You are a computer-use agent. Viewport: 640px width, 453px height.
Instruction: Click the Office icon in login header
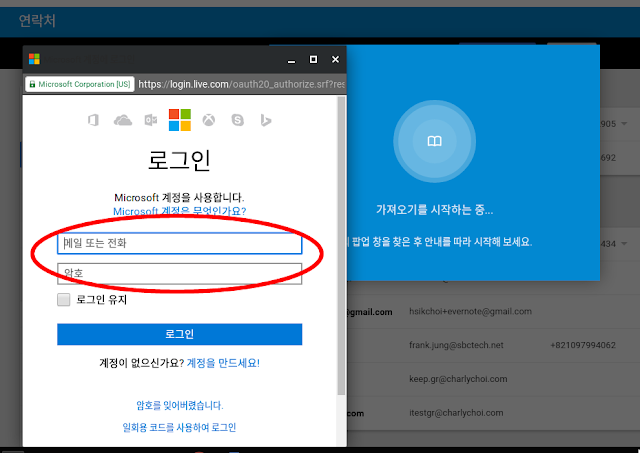point(93,120)
